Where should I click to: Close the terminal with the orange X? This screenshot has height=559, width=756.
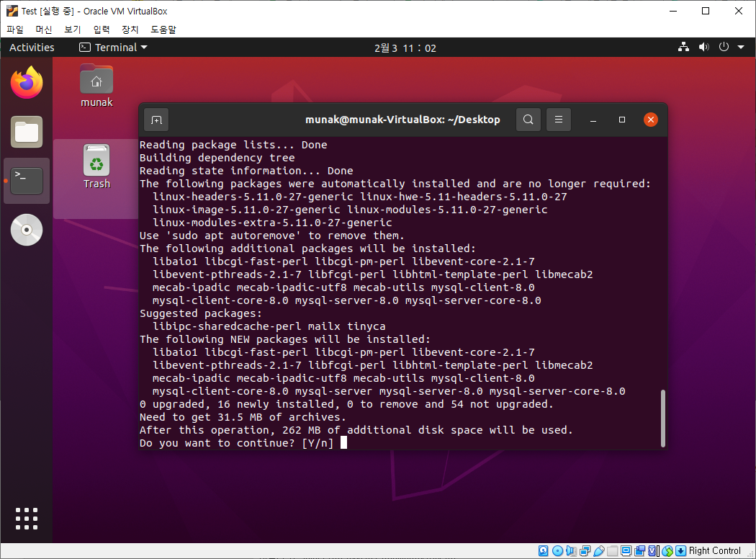tap(650, 120)
